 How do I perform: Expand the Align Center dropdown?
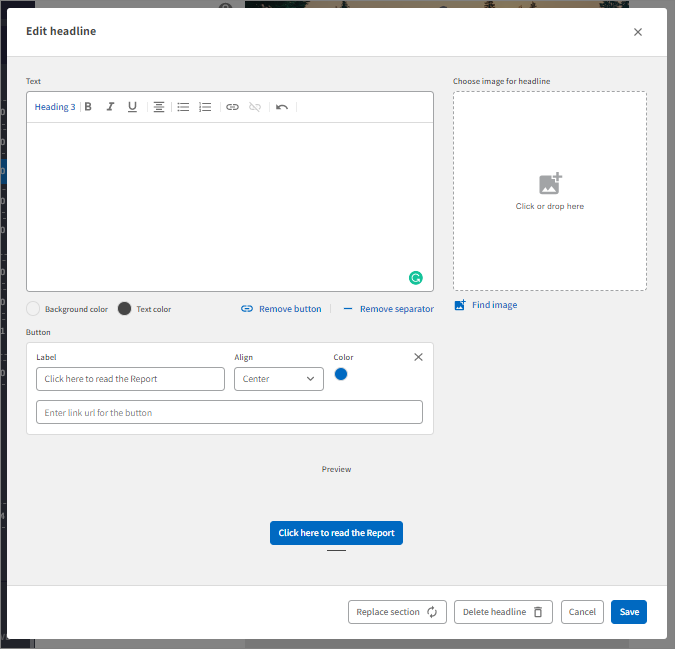tap(279, 379)
